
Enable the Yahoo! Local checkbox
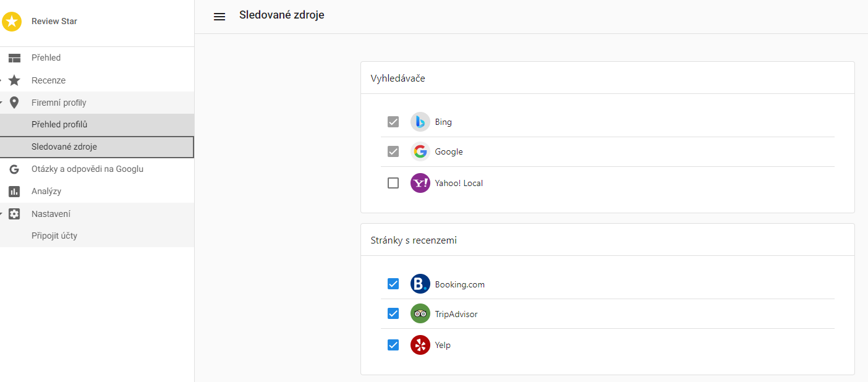coord(393,183)
